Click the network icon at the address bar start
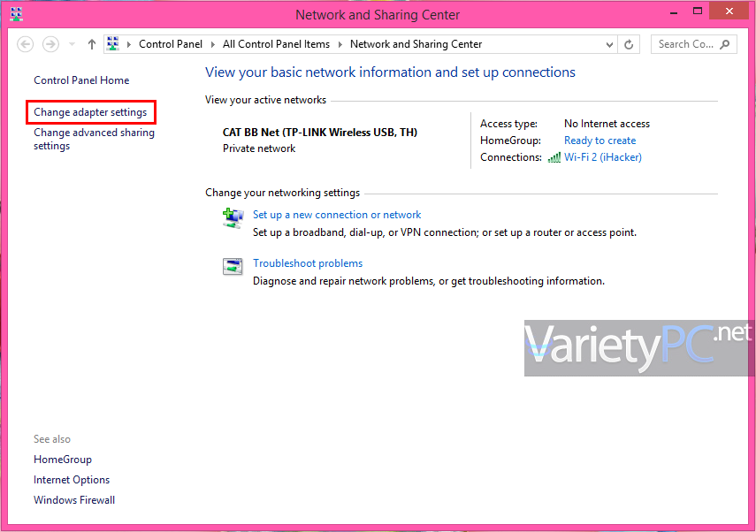 pyautogui.click(x=112, y=43)
